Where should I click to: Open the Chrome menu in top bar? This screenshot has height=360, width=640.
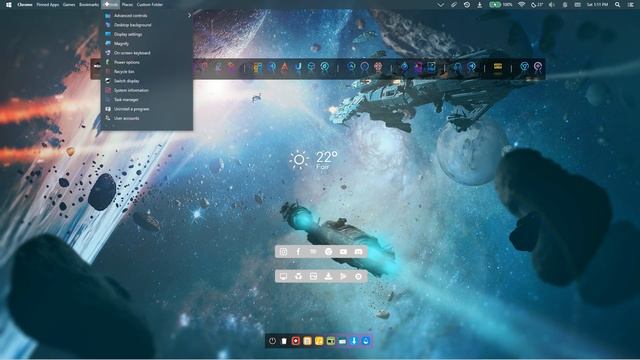click(24, 5)
